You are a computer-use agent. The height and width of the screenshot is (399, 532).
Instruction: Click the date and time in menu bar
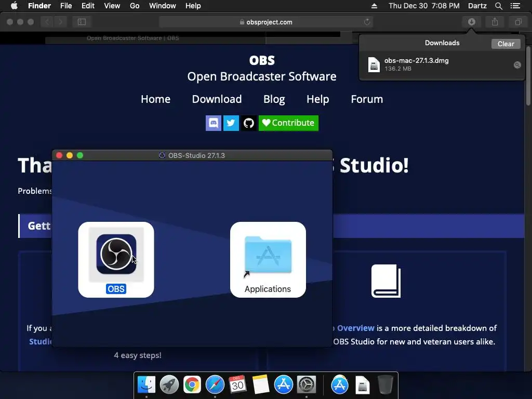point(424,6)
